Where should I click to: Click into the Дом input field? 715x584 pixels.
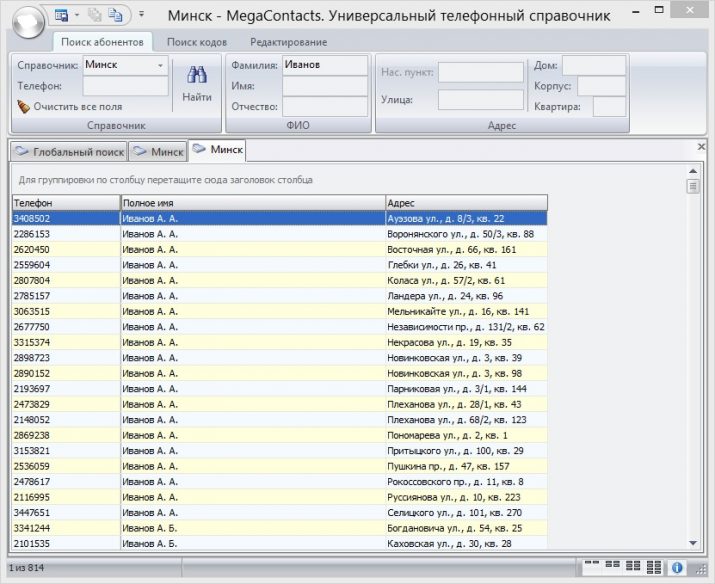(594, 66)
